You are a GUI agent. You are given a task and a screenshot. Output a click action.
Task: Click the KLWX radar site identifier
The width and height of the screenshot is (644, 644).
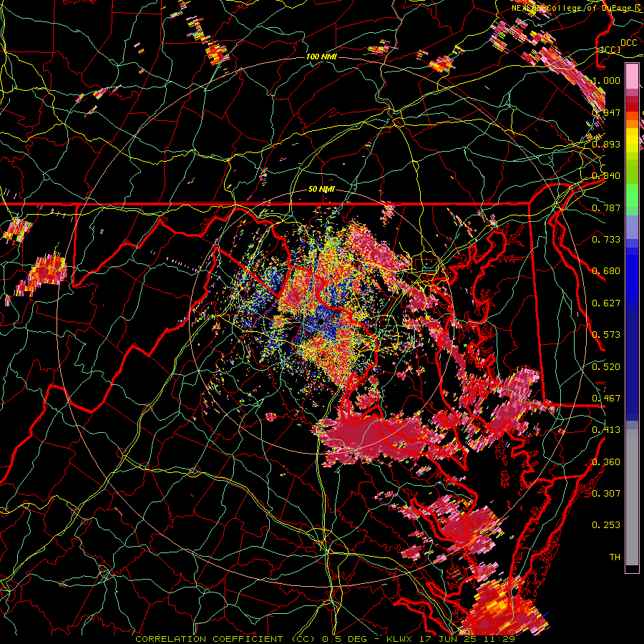[400, 639]
